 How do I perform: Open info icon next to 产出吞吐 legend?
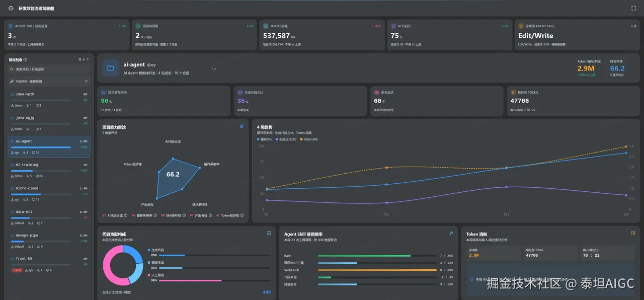pyautogui.click(x=211, y=215)
